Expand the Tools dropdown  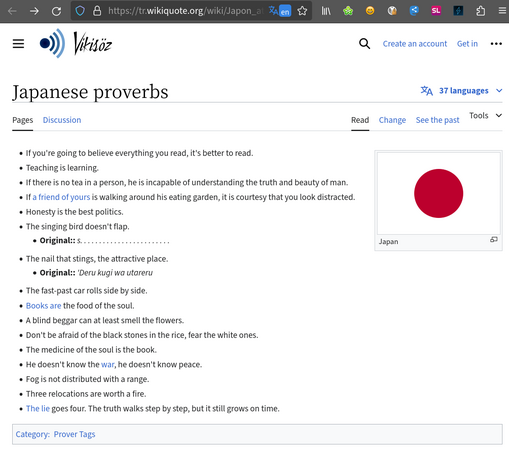pos(486,116)
